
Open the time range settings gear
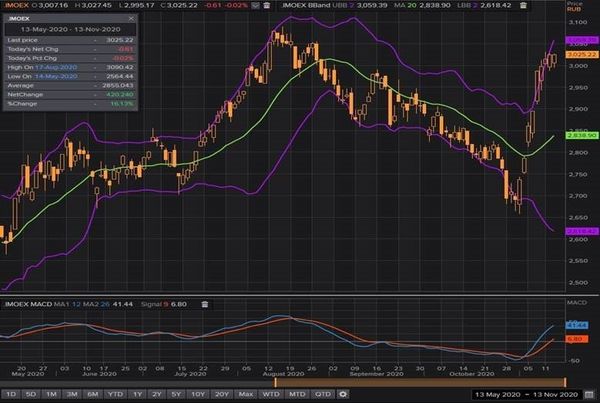tap(343, 394)
